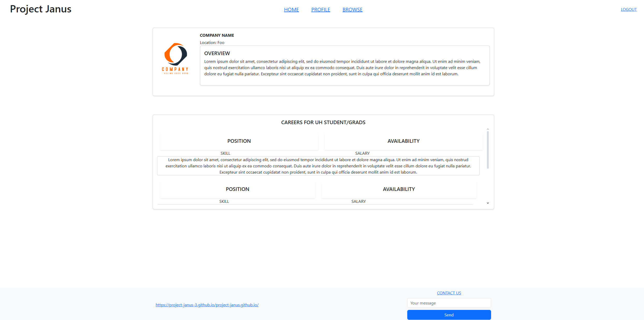The width and height of the screenshot is (644, 320).
Task: Open the project-janus GitHub URL link
Action: tap(207, 305)
